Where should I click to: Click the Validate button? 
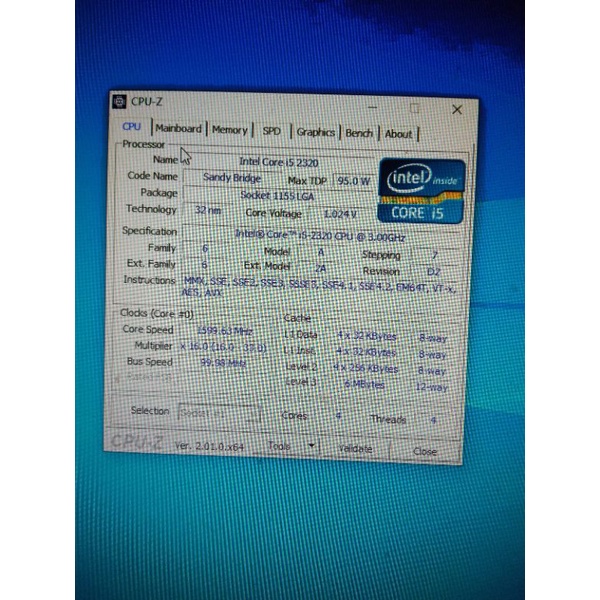point(355,449)
